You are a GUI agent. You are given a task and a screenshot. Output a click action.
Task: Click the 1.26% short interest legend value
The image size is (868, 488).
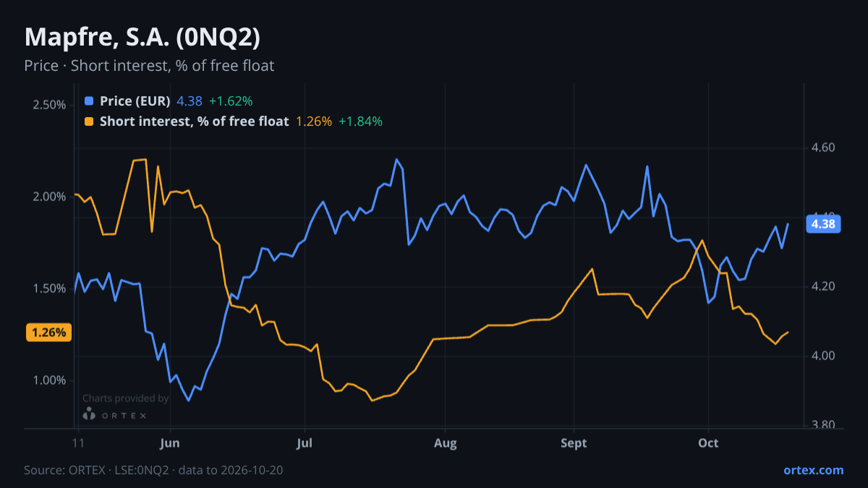(x=314, y=121)
